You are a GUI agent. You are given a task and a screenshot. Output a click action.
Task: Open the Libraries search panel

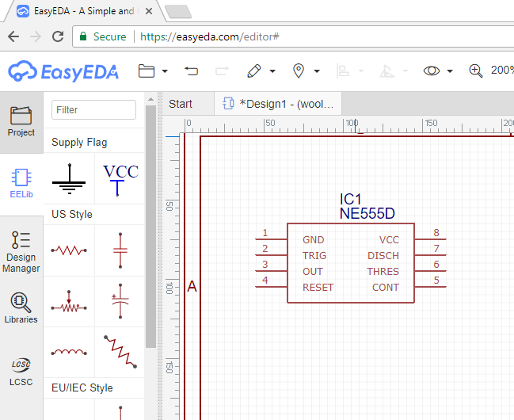pyautogui.click(x=21, y=307)
